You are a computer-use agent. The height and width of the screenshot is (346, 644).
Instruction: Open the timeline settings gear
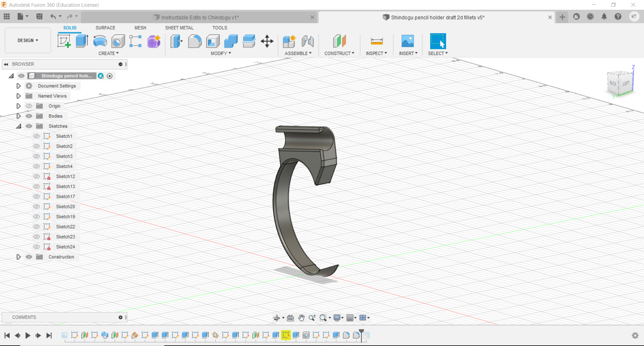(x=635, y=335)
